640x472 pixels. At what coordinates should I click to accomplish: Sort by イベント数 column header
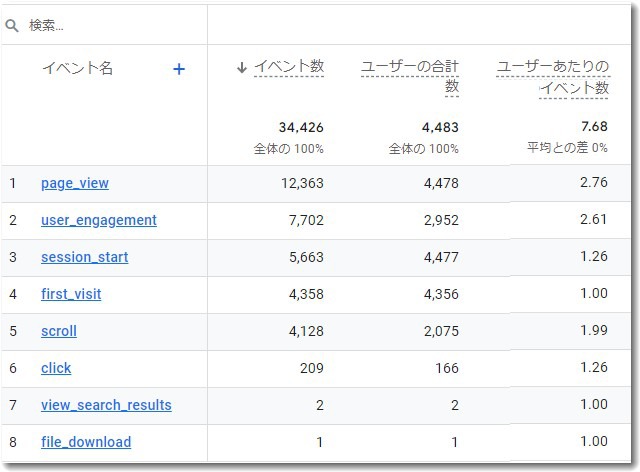(289, 67)
